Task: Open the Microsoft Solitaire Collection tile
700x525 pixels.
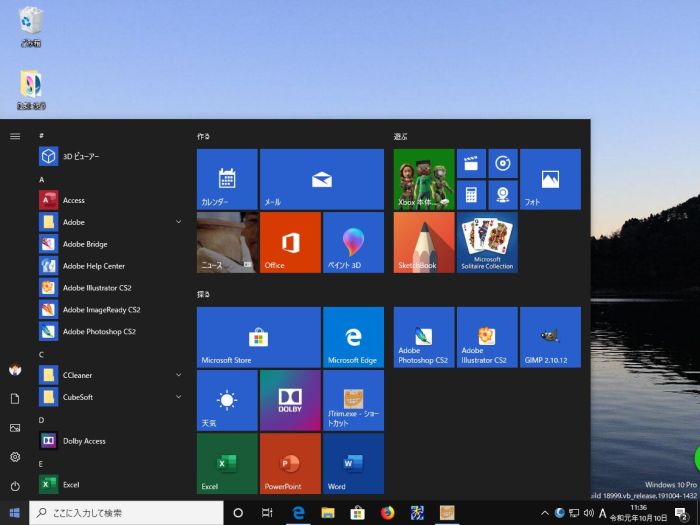Action: pyautogui.click(x=487, y=242)
